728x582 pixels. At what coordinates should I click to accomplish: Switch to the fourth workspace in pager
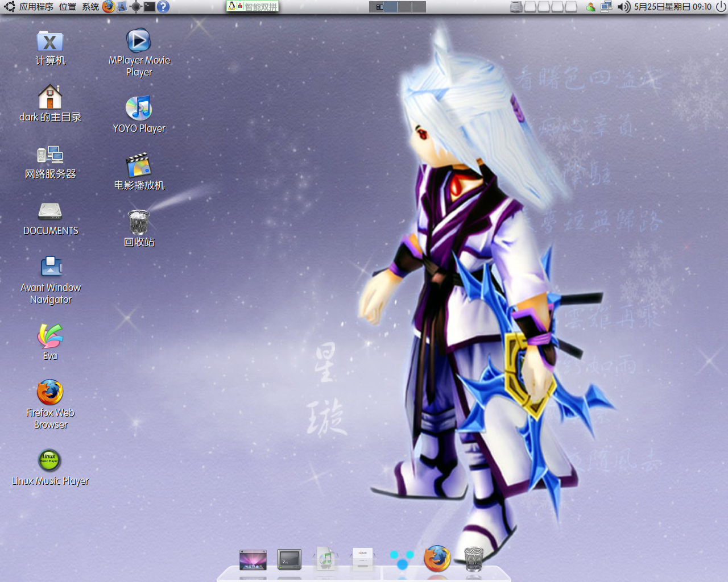click(x=419, y=7)
